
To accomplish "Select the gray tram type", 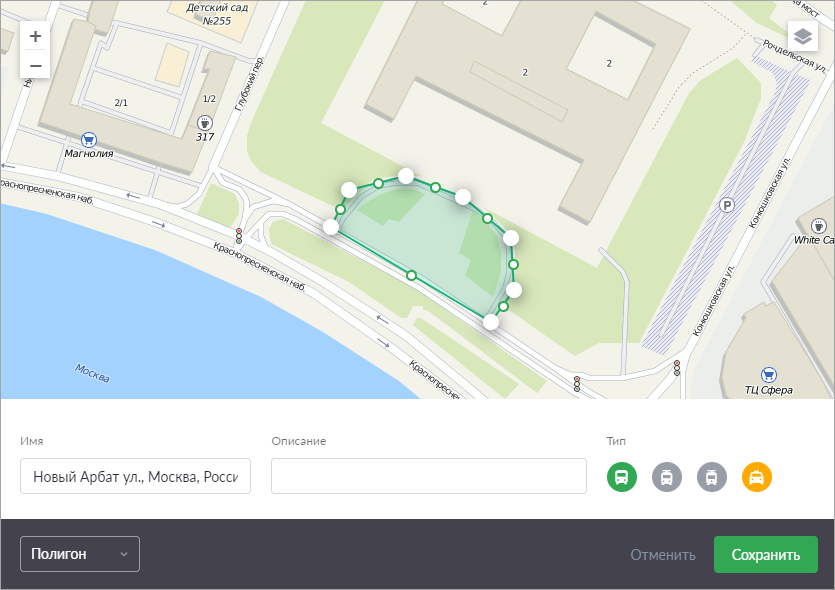I will (711, 477).
